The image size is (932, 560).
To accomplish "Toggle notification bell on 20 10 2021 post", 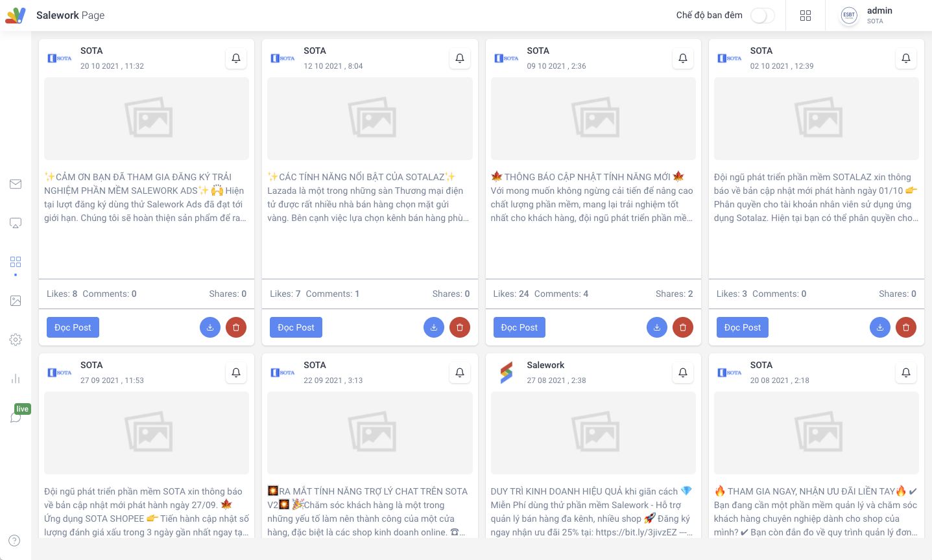I will [236, 58].
